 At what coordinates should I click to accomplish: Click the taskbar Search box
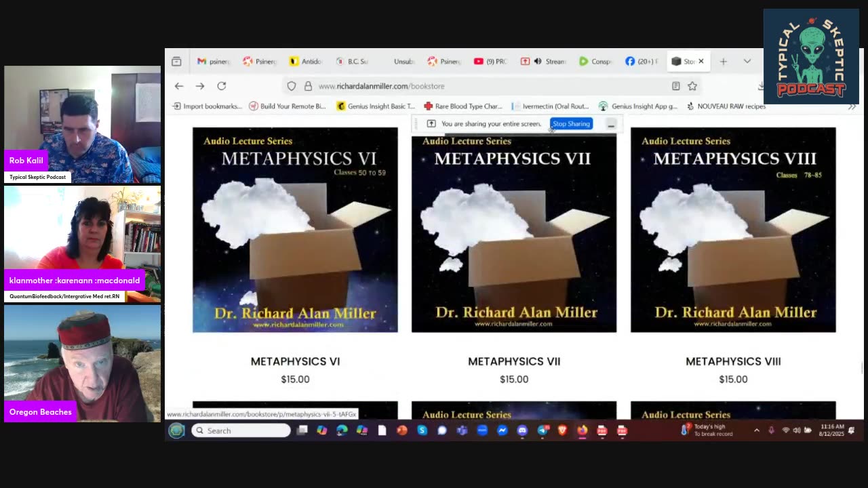pos(241,430)
